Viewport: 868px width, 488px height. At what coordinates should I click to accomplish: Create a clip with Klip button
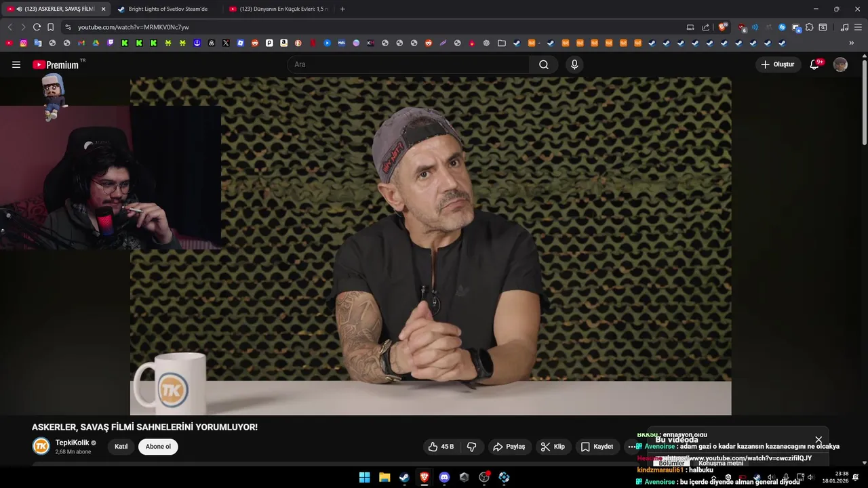[553, 447]
